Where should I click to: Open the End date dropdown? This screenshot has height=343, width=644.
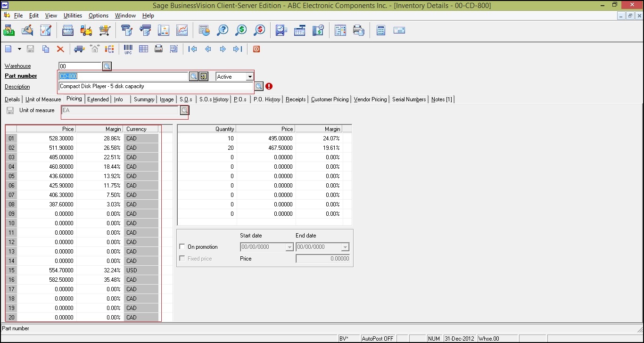(x=345, y=247)
